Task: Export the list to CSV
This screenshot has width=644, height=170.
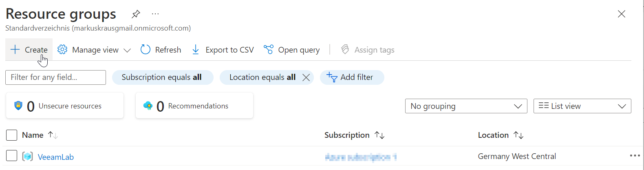Action: pyautogui.click(x=223, y=50)
